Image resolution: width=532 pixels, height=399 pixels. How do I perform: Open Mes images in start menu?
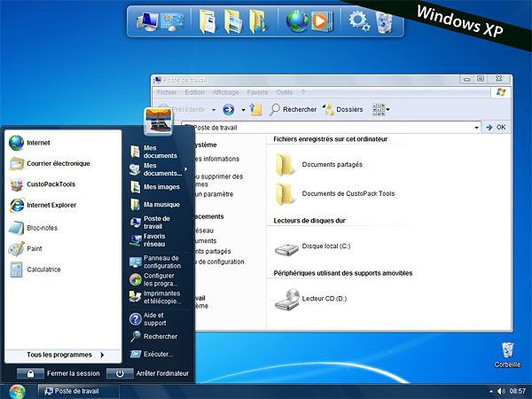coord(158,187)
